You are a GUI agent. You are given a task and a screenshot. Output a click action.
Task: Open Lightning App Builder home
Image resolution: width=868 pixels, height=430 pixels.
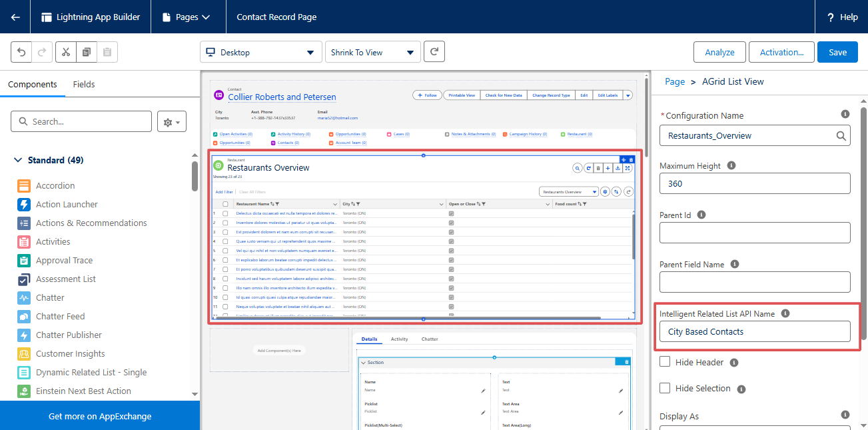pyautogui.click(x=91, y=17)
